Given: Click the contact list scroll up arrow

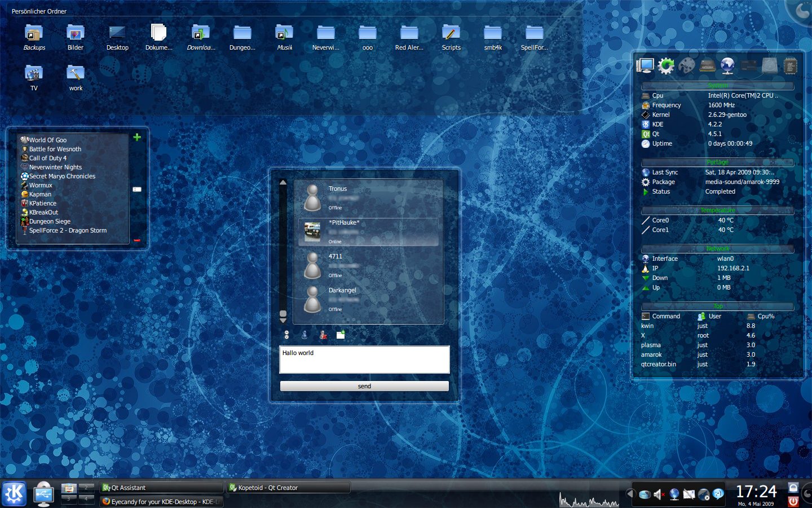Looking at the screenshot, I should pos(283,182).
